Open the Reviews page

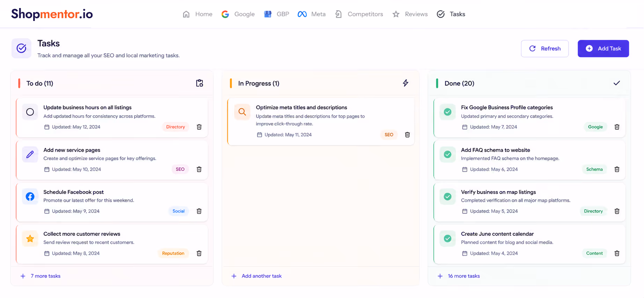click(410, 14)
